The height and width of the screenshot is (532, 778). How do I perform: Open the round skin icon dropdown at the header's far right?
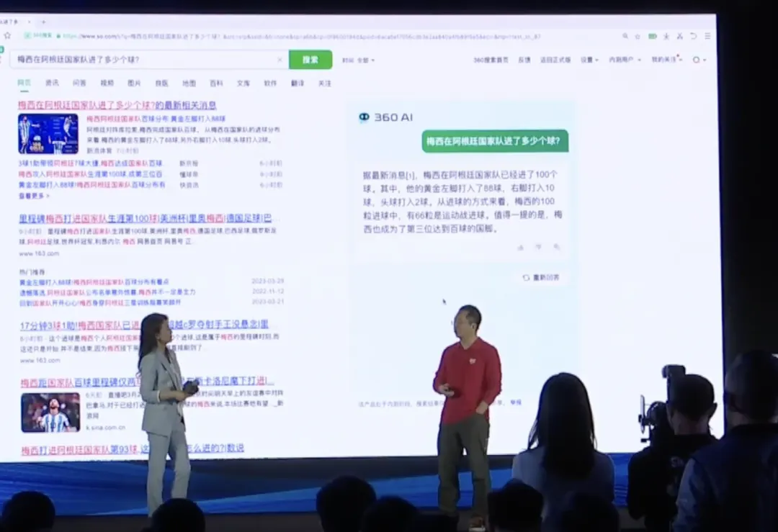coord(699,60)
